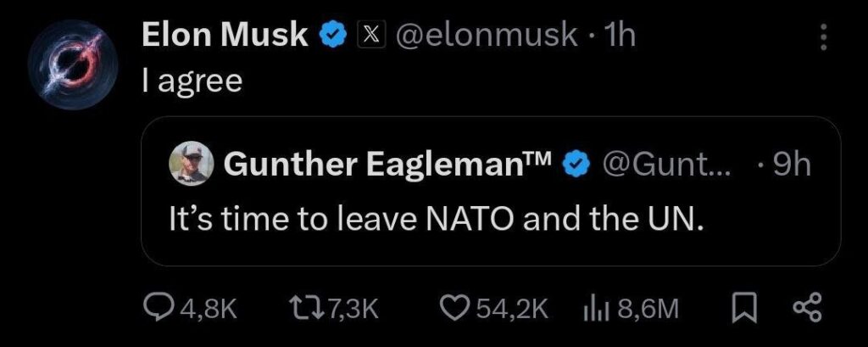Click the @elonmusk handle
The width and height of the screenshot is (868, 347).
[481, 36]
